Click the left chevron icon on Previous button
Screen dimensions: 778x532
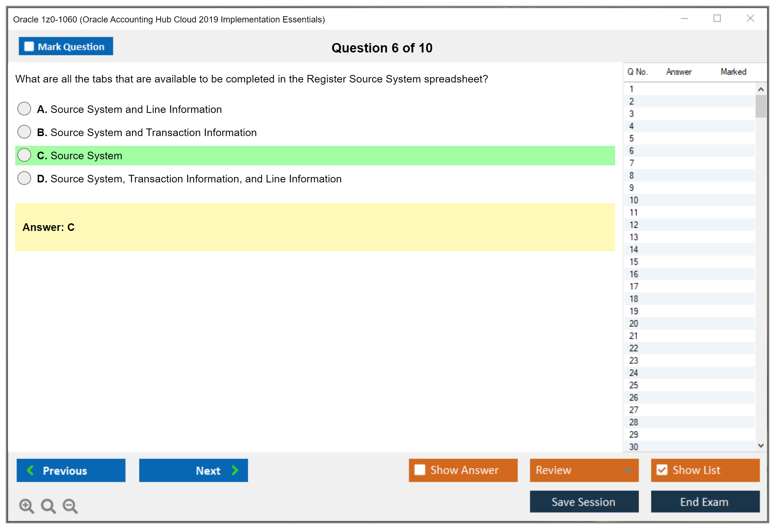tap(31, 470)
